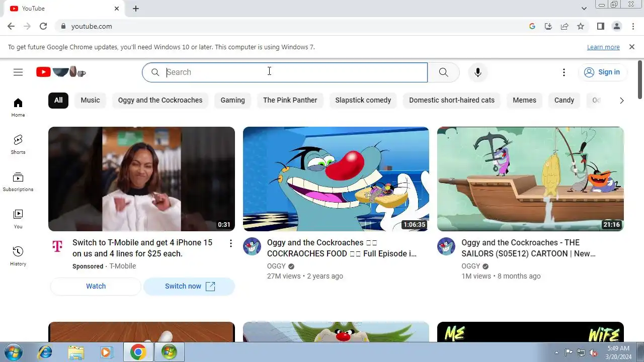Click OGGY avatar beside THE SAILORS video
The height and width of the screenshot is (362, 644).
[446, 246]
